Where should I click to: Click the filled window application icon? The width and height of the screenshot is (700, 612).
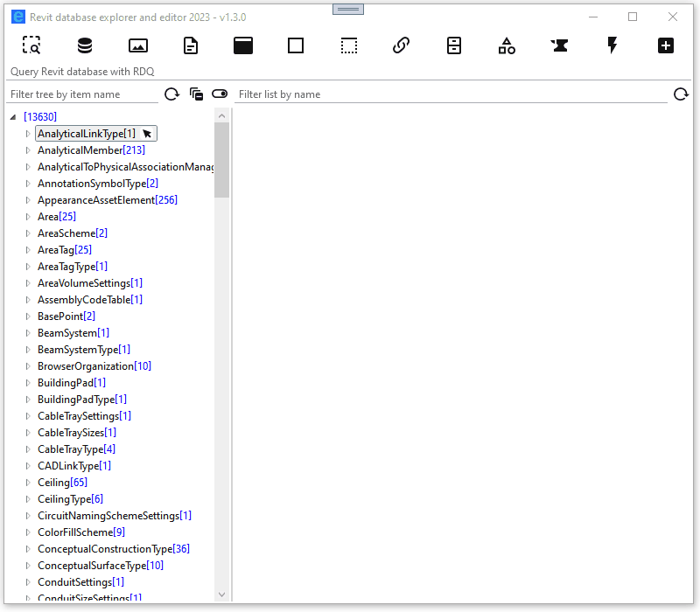pyautogui.click(x=243, y=45)
